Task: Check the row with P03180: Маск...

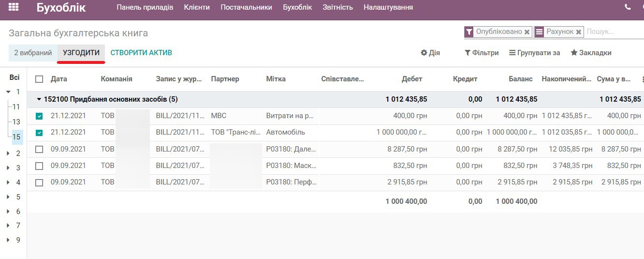Action: tap(39, 166)
